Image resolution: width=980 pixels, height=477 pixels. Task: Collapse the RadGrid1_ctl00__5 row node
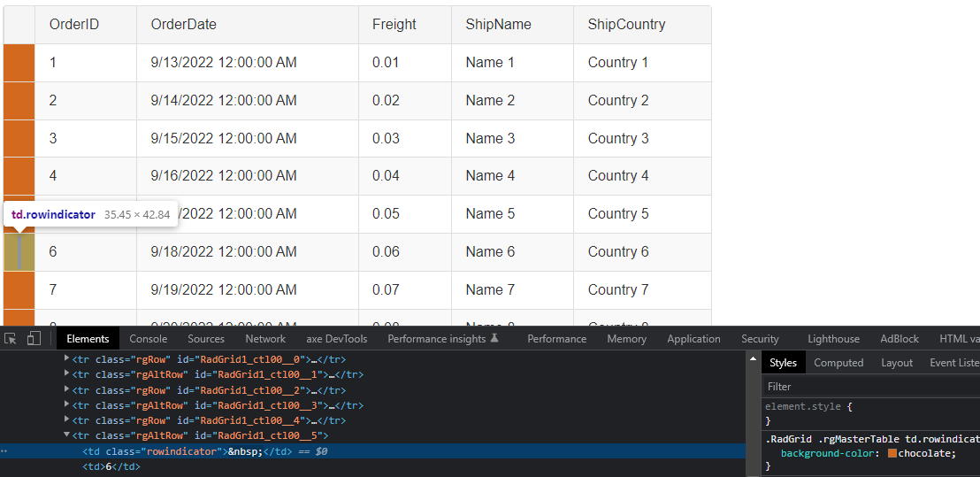click(x=66, y=435)
